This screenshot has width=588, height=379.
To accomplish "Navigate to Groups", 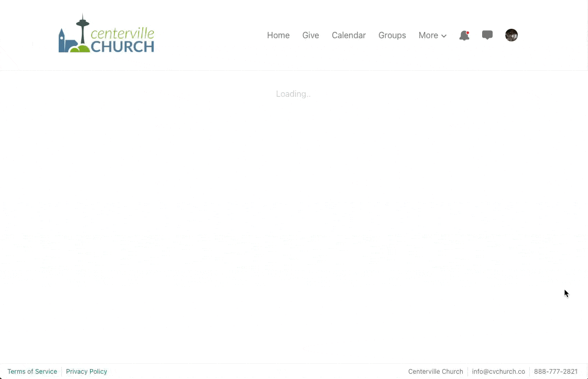I will coord(392,35).
